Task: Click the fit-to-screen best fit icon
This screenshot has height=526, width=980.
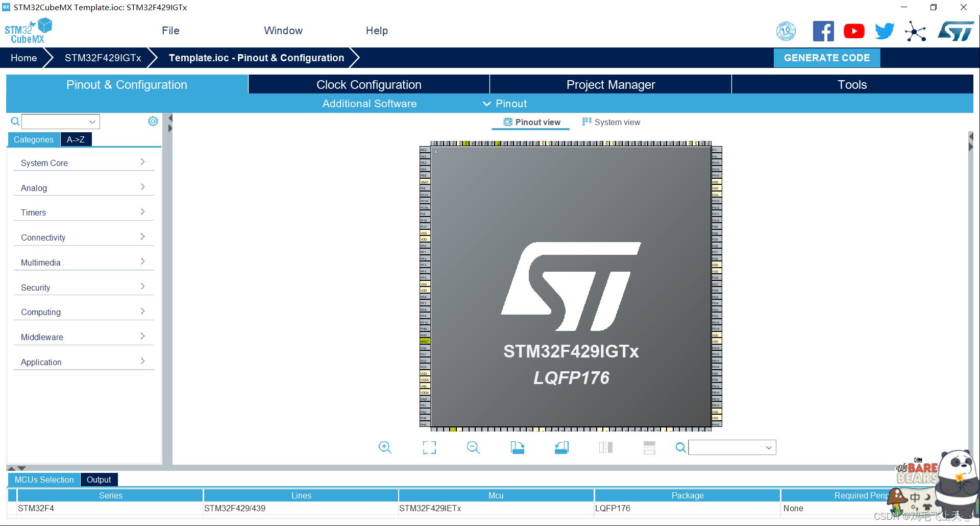Action: click(x=429, y=448)
